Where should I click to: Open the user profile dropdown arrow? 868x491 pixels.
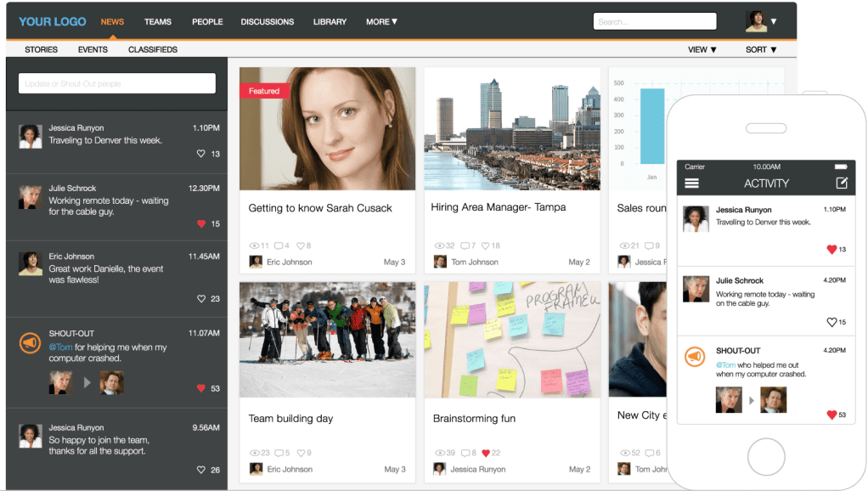click(774, 21)
